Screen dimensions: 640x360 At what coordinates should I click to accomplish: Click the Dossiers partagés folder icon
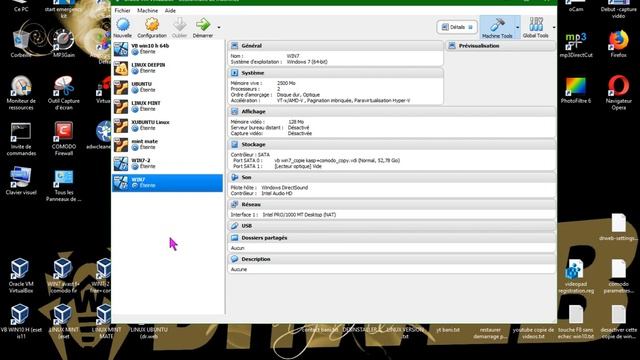(x=234, y=238)
